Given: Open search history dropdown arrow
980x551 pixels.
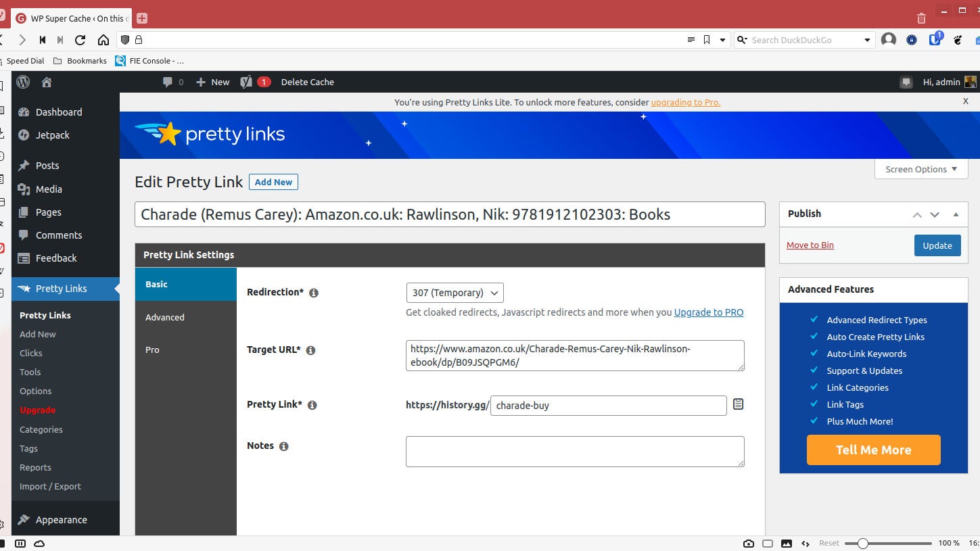Looking at the screenshot, I should (867, 40).
